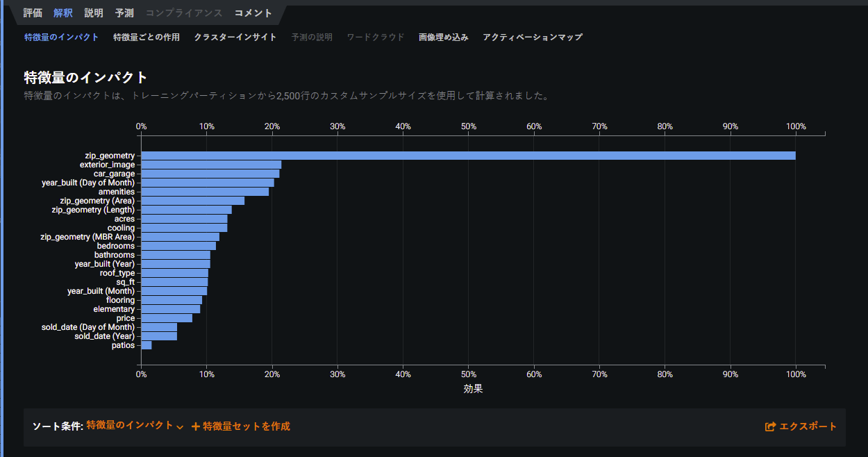868x457 pixels.
Task: Select the 解釈 tab
Action: coord(63,13)
